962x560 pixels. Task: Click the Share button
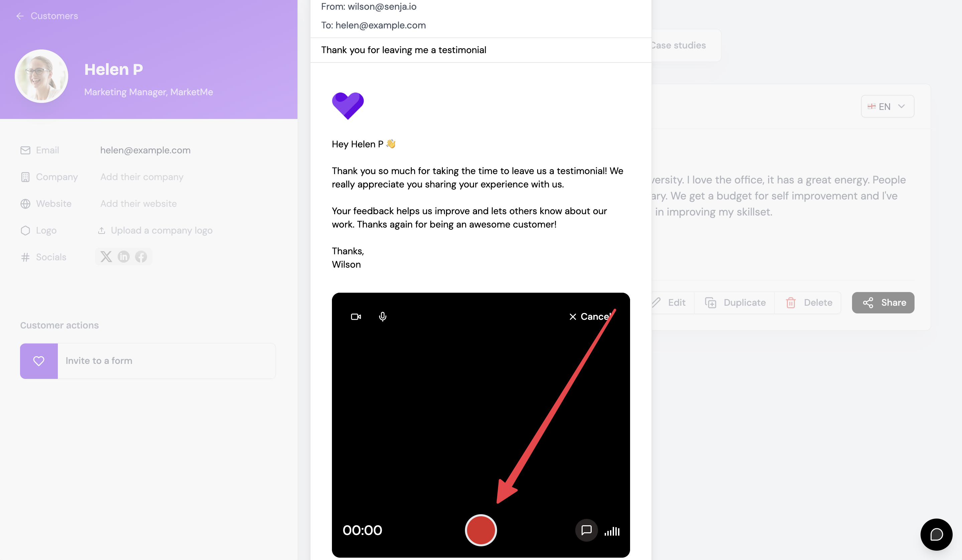tap(883, 302)
